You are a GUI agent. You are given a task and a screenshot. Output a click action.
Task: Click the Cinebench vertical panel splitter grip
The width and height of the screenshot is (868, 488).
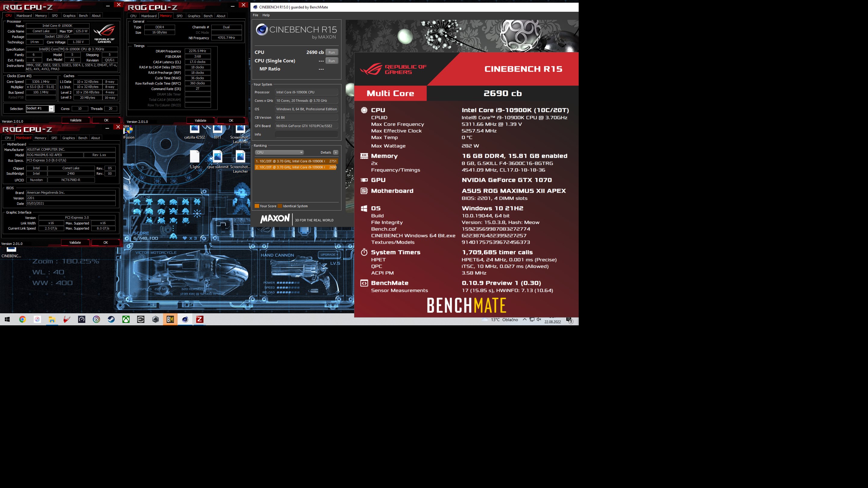(x=344, y=123)
